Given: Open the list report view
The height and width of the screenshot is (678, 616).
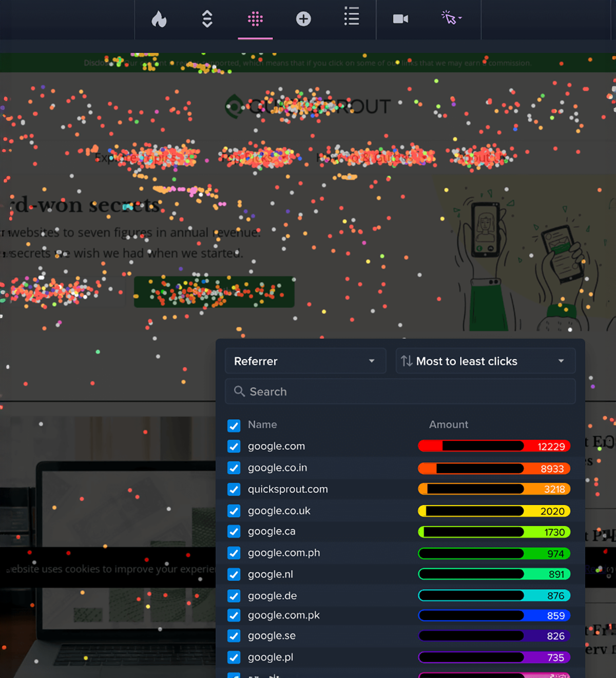Looking at the screenshot, I should [x=352, y=17].
